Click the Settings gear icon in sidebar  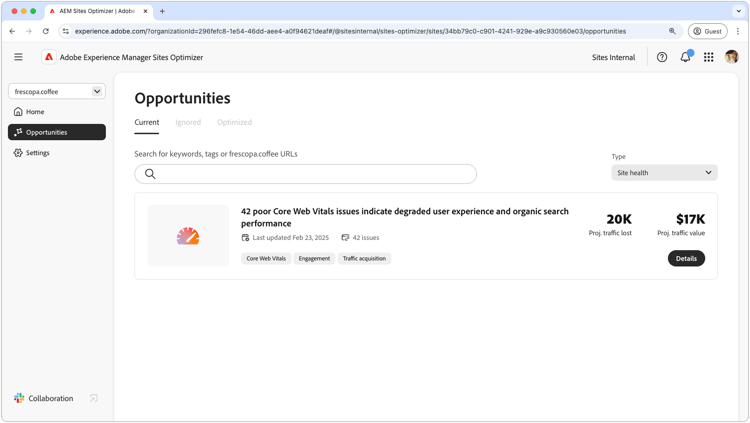click(18, 153)
